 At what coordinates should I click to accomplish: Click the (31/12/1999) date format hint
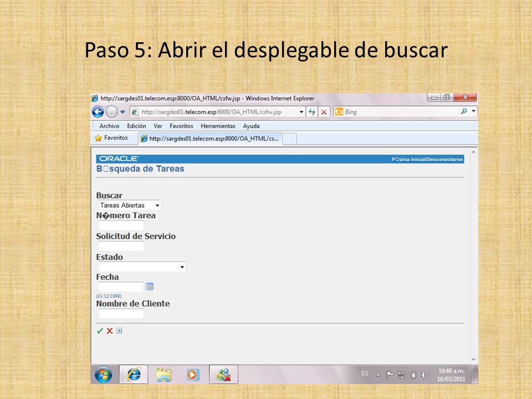point(109,296)
